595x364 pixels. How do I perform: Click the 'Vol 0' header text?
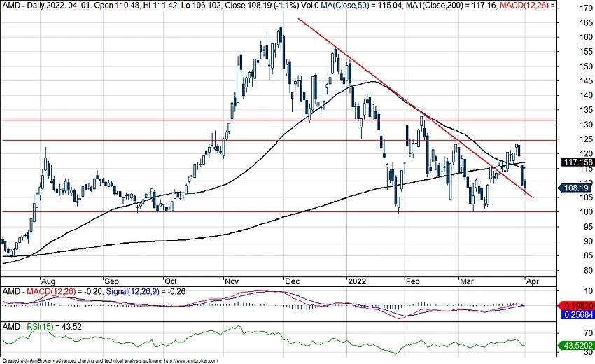[x=309, y=6]
